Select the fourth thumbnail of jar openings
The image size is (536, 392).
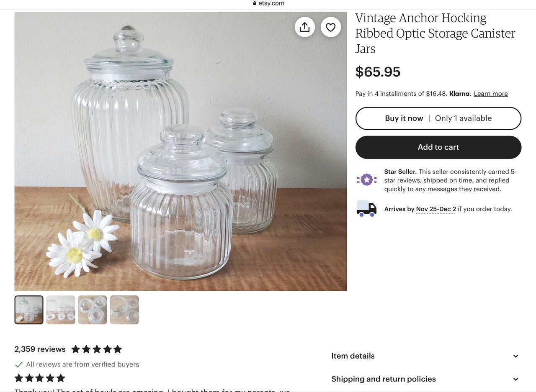(124, 310)
